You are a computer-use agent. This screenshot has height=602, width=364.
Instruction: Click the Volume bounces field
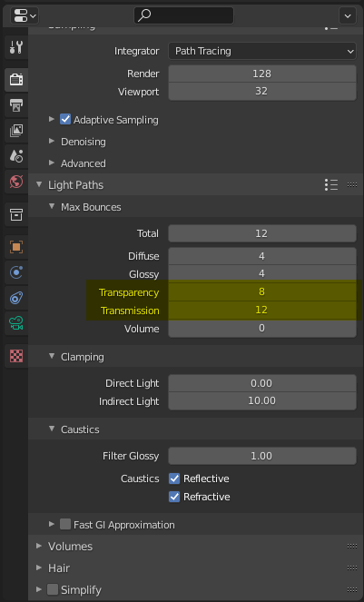pos(262,329)
